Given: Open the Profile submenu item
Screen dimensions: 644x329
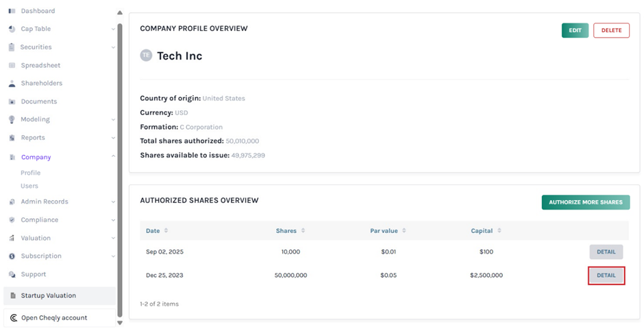Looking at the screenshot, I should click(30, 173).
